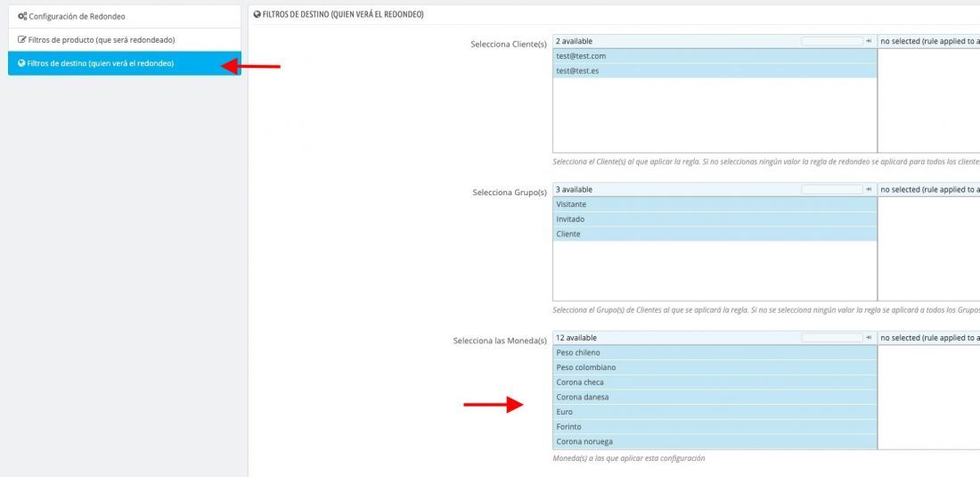Image resolution: width=980 pixels, height=477 pixels.
Task: Select the Visitante group
Action: [x=715, y=204]
